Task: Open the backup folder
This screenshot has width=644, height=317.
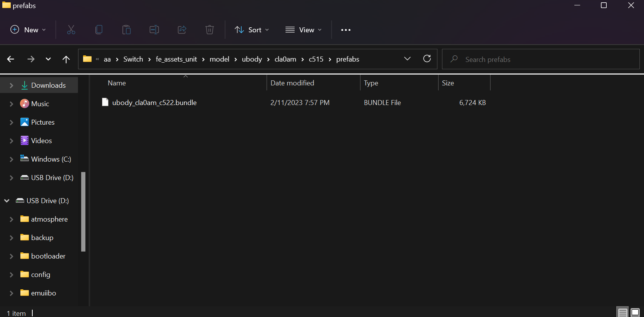Action: click(42, 238)
